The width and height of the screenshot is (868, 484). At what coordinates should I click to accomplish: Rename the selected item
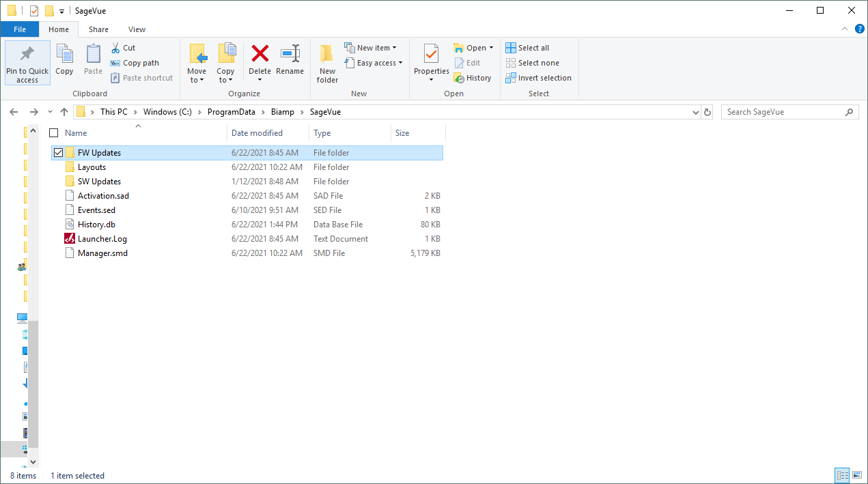click(x=290, y=60)
